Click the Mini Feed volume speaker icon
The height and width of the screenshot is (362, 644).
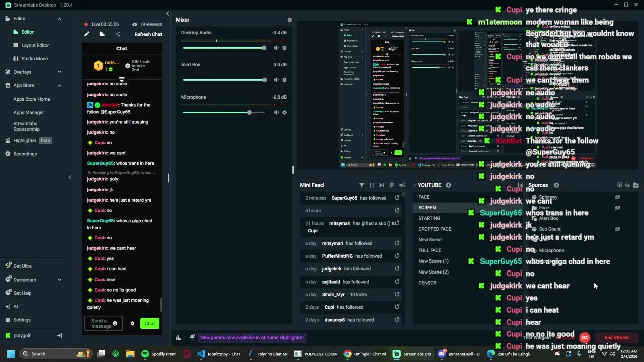[402, 185]
